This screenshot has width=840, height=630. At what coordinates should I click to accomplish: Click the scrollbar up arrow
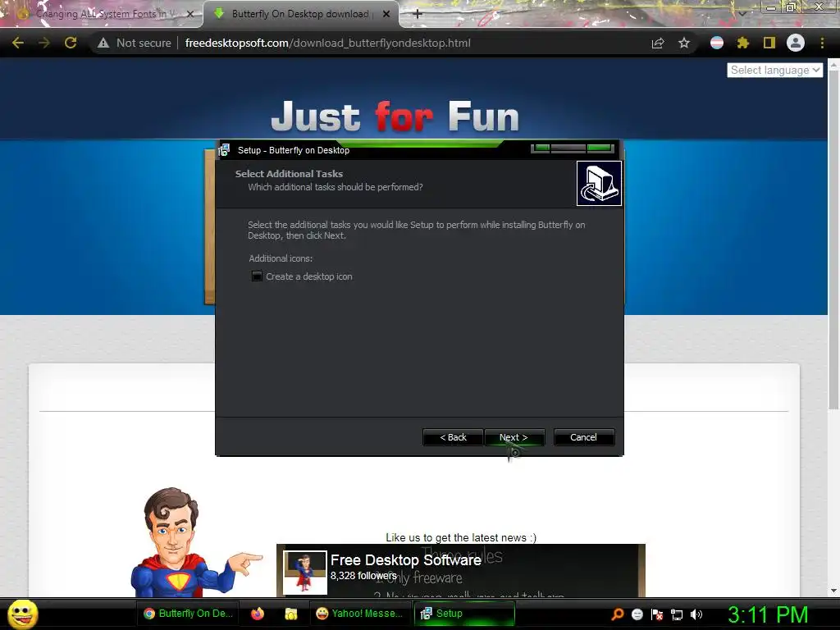(x=833, y=64)
